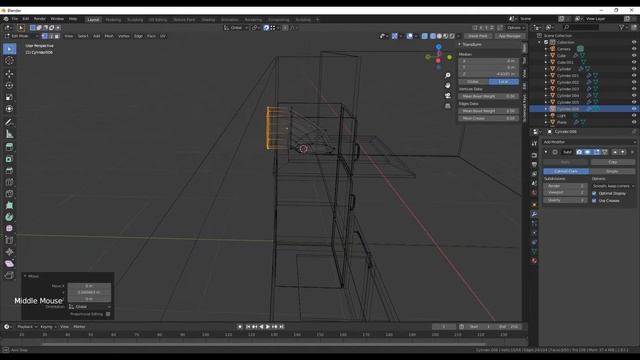The width and height of the screenshot is (640, 360).
Task: Open the Orientation Global dropdown in Move panel
Action: (89, 307)
